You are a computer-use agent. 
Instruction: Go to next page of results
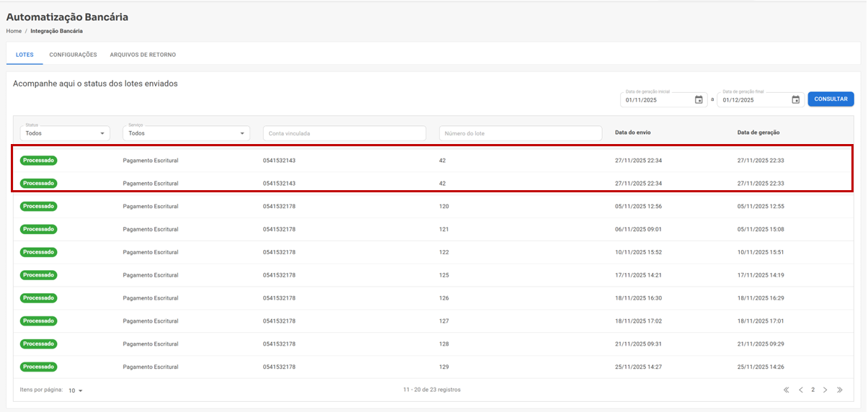pos(825,390)
